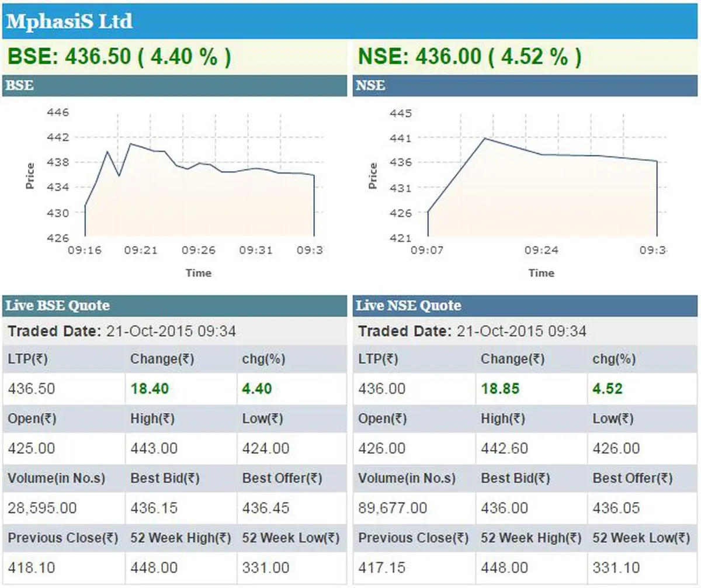Click the BSE chg(%) value 4.40 in table
This screenshot has height=588, width=701.
coord(257,389)
